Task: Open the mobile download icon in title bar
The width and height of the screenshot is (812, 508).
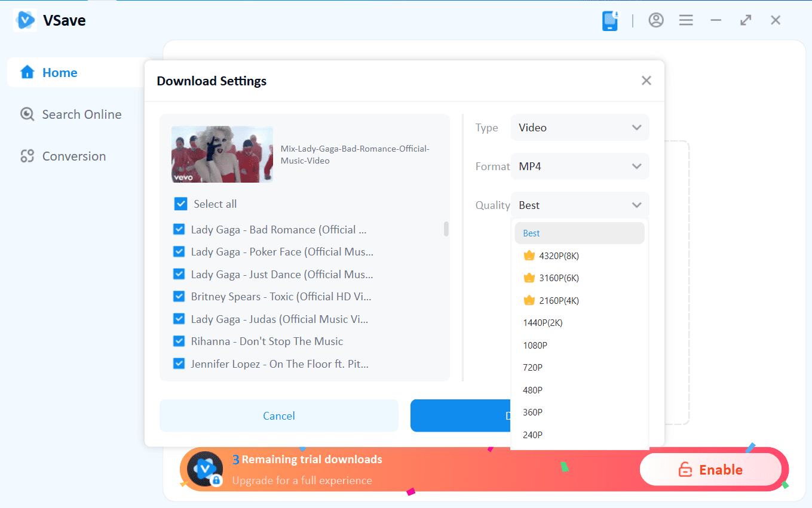Action: [610, 20]
